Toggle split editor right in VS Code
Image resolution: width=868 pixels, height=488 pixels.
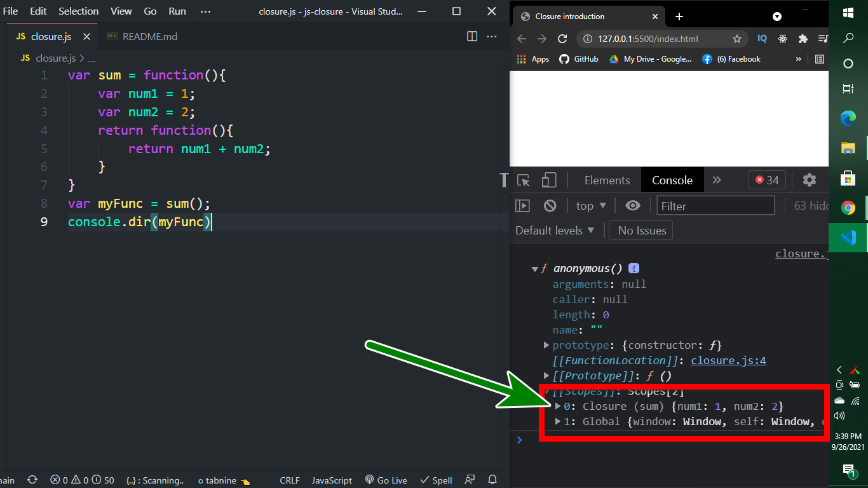[x=472, y=36]
